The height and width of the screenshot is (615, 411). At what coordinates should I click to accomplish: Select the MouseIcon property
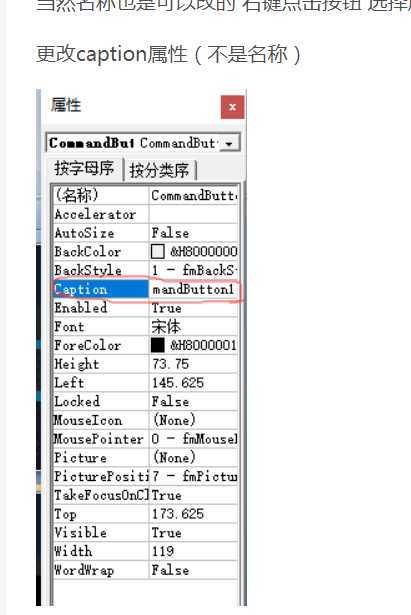(101, 420)
